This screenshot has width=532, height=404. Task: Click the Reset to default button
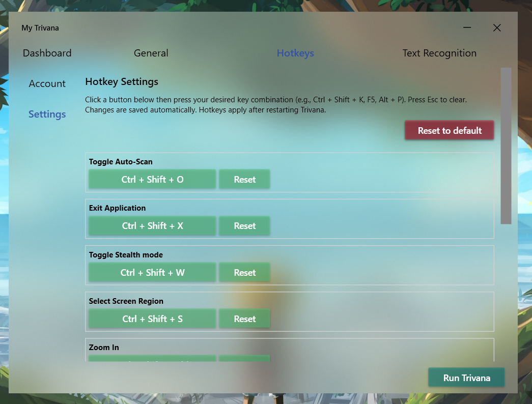pos(449,130)
